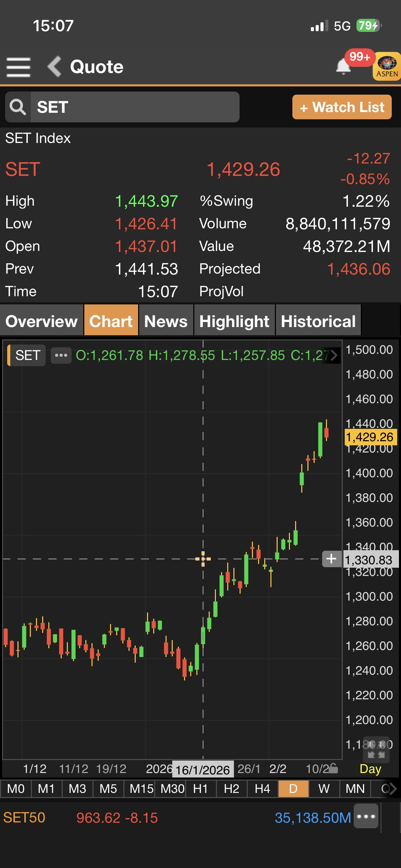The image size is (401, 868).
Task: Click the 1,429.26 current price marker
Action: pyautogui.click(x=370, y=437)
